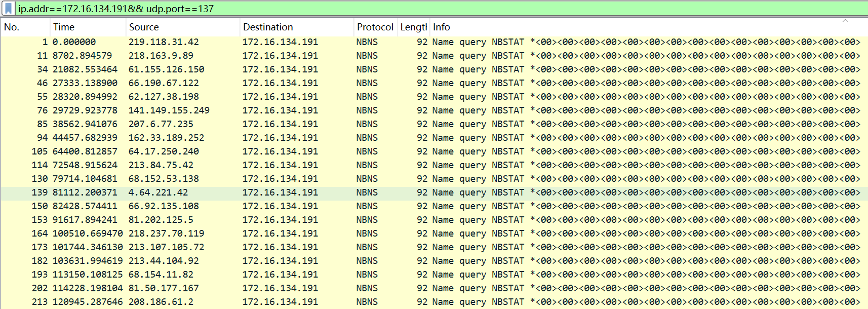Click NBNS protocol cell in packet 1 row
The image size is (868, 309).
367,42
